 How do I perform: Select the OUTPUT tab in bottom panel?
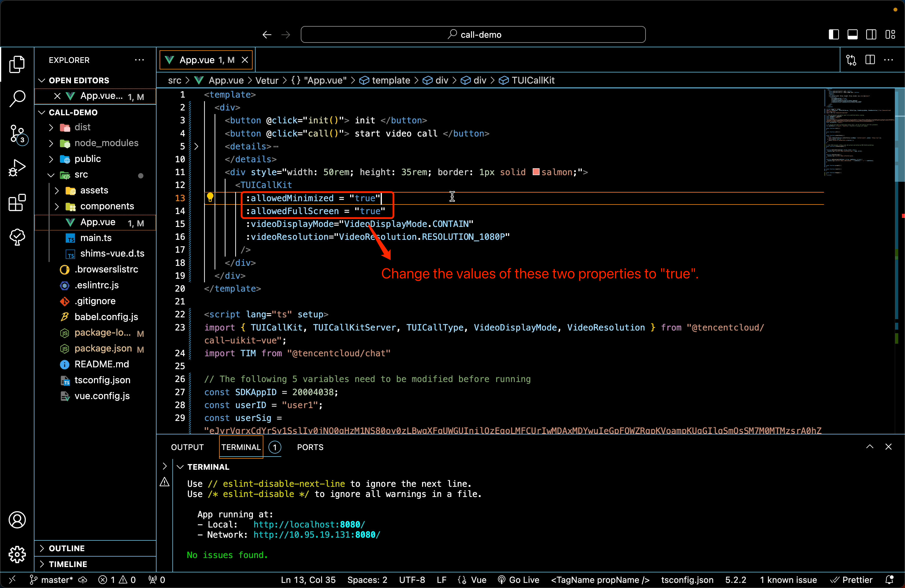tap(187, 447)
